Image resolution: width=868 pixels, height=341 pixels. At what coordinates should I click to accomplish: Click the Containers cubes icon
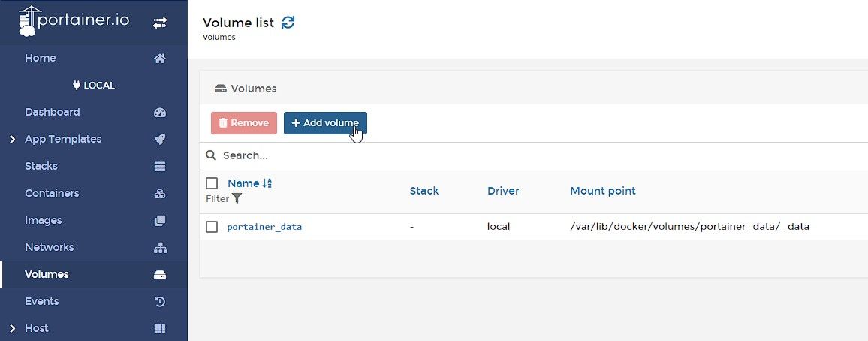point(159,194)
